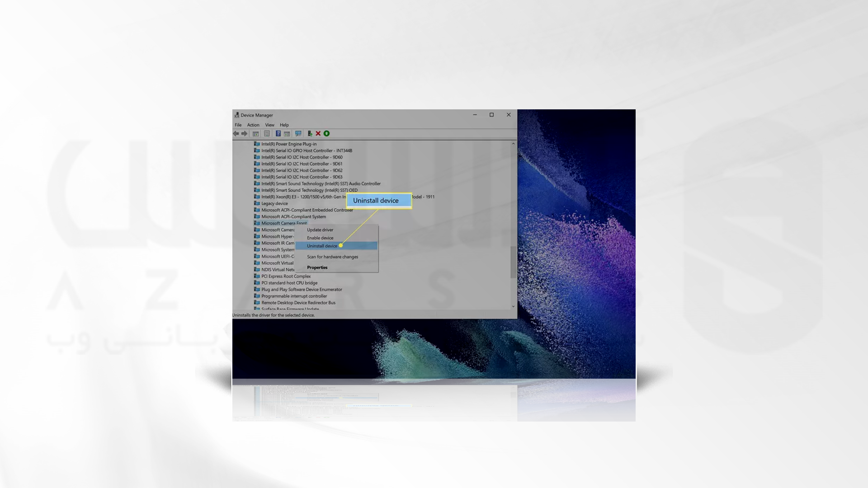Click the Back arrow in the toolbar

[x=236, y=134]
